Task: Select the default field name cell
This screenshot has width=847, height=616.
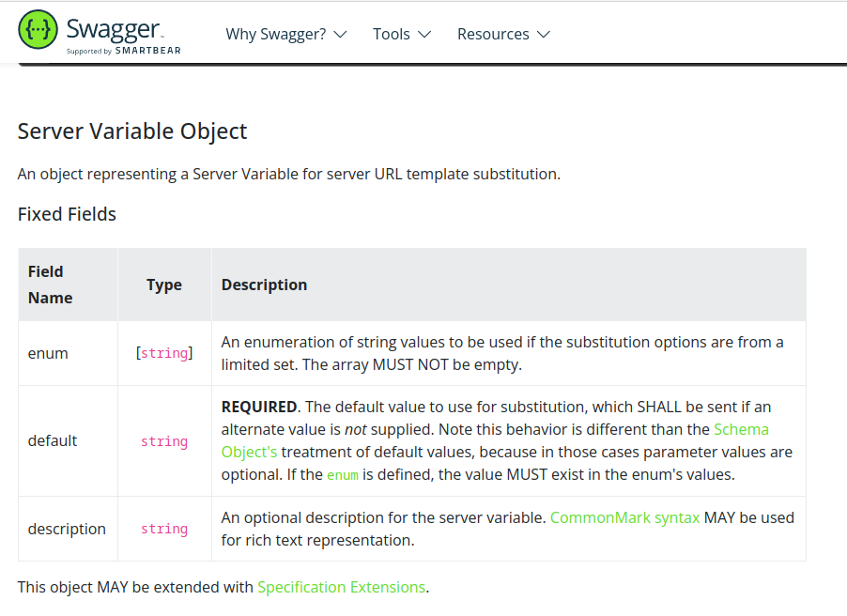Action: (x=53, y=440)
